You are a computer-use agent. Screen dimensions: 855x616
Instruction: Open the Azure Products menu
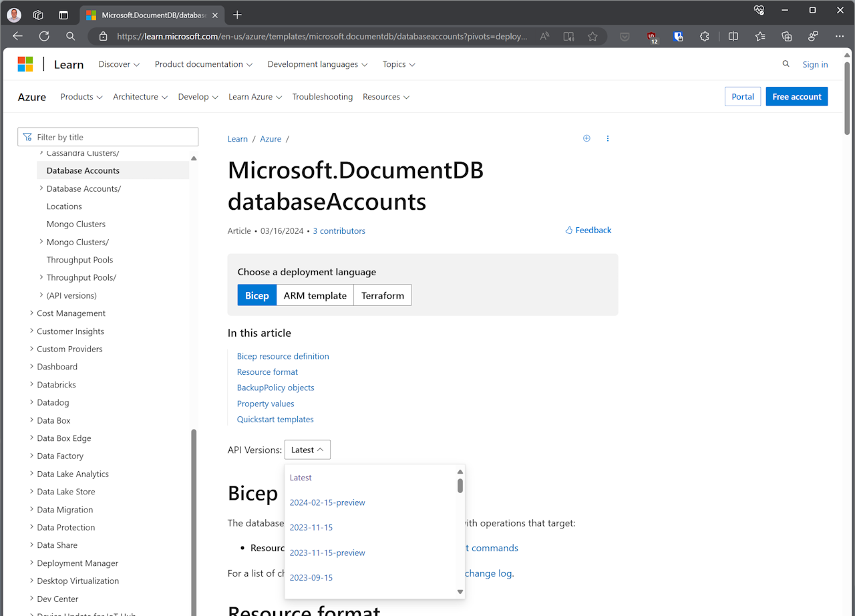click(x=81, y=97)
